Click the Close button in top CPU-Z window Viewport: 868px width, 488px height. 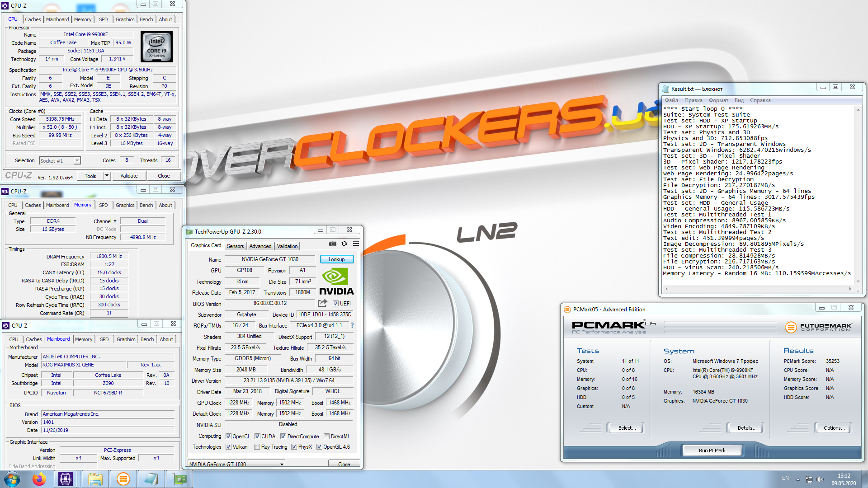pos(164,176)
